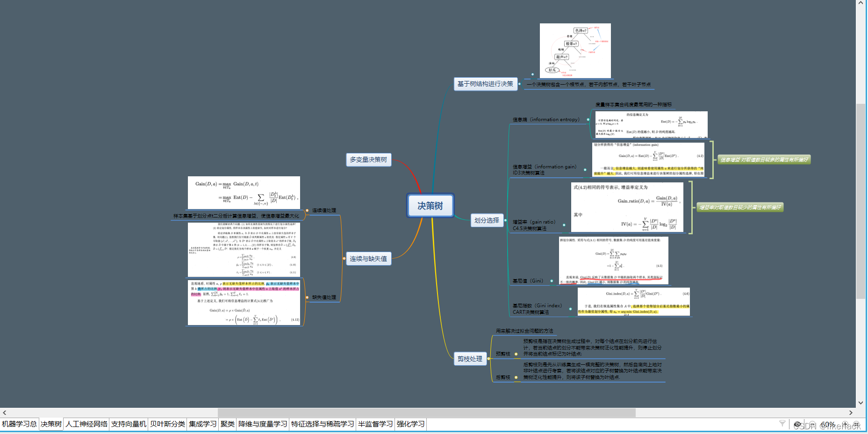Select the 划分选择 topic

click(487, 220)
